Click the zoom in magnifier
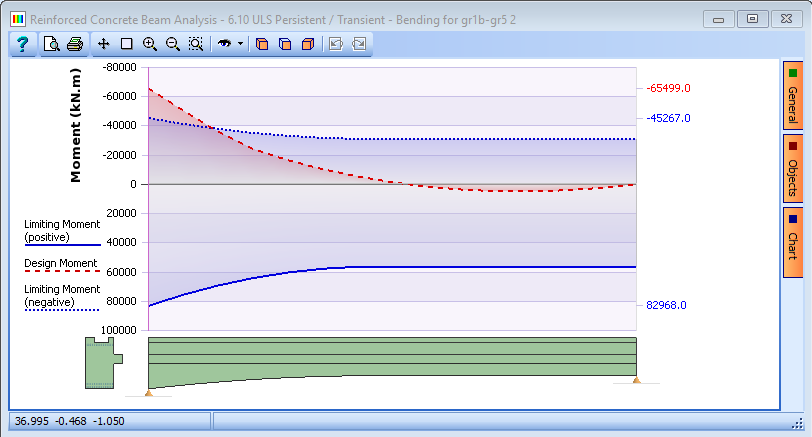 point(150,44)
